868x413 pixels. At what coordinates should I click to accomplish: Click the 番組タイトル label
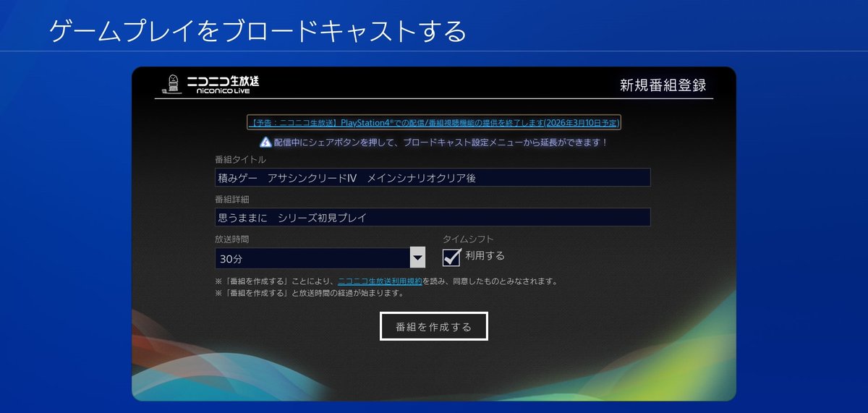240,160
